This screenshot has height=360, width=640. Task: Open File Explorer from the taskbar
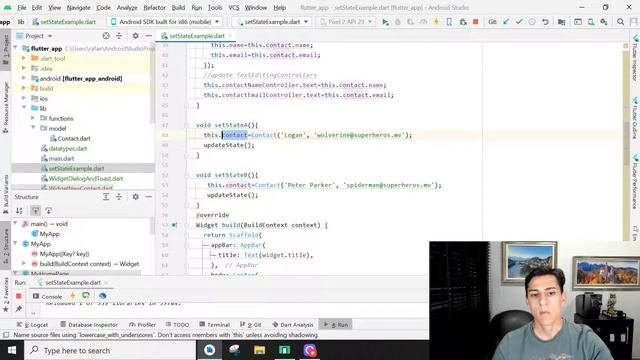259,350
